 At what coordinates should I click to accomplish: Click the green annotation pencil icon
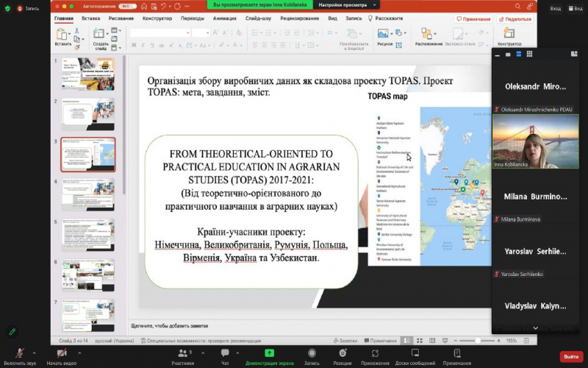point(12,332)
